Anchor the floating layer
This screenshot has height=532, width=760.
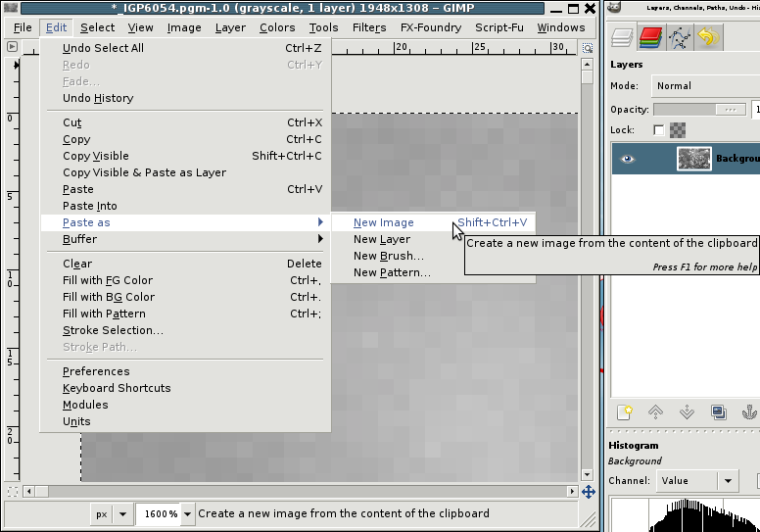[749, 411]
